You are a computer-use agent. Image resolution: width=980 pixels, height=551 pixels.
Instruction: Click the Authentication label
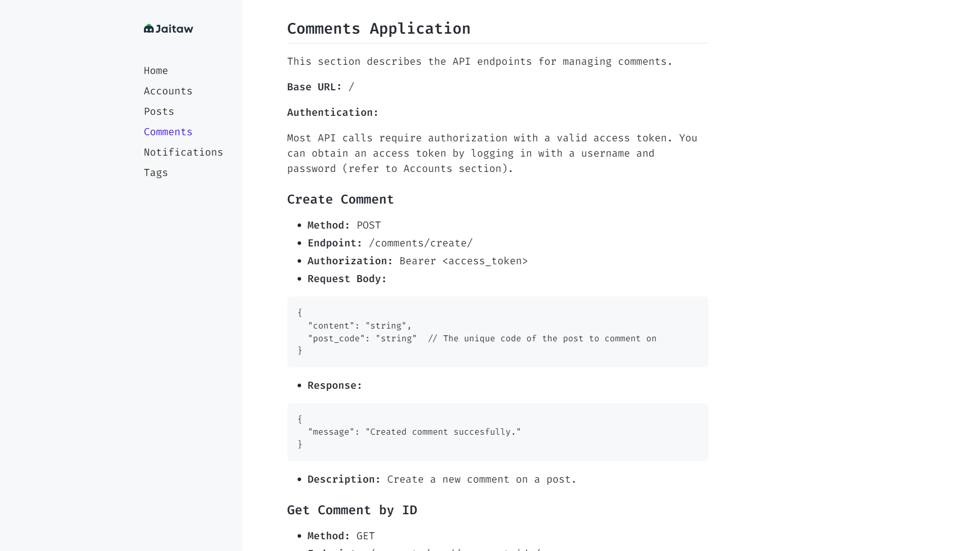(332, 112)
